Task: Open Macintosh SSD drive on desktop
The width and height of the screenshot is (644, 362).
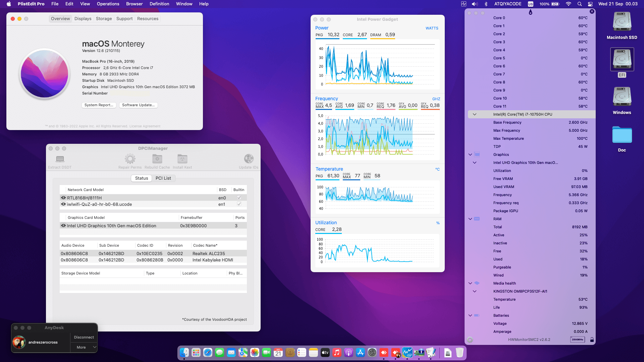Action: [622, 21]
